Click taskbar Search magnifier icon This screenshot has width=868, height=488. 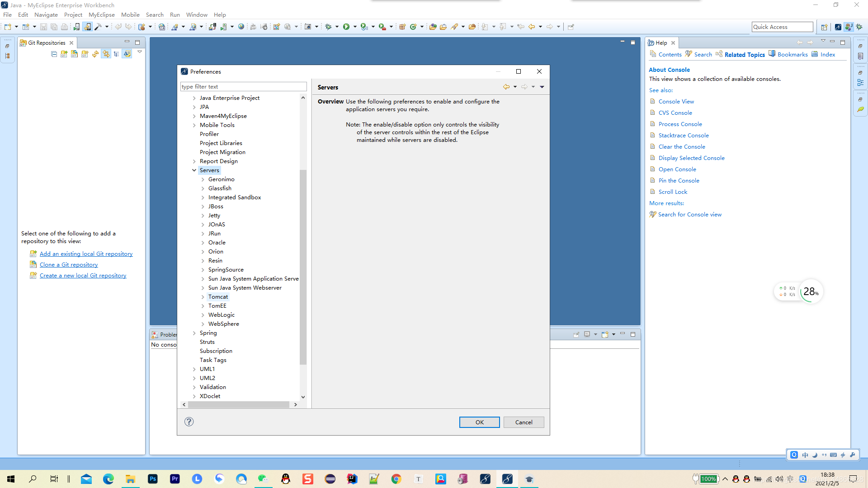(33, 479)
